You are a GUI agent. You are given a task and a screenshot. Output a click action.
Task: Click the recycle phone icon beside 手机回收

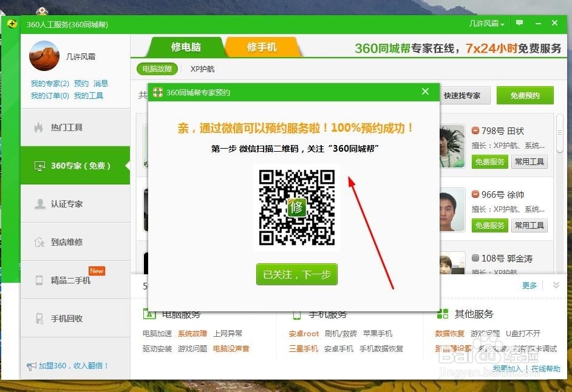tap(39, 319)
